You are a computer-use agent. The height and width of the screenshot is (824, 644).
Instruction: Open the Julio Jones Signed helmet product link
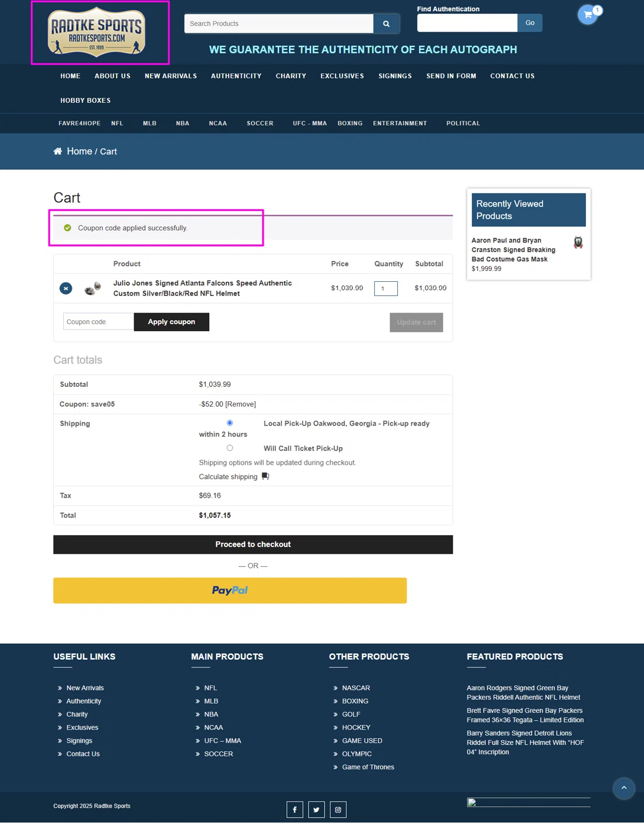tap(203, 288)
